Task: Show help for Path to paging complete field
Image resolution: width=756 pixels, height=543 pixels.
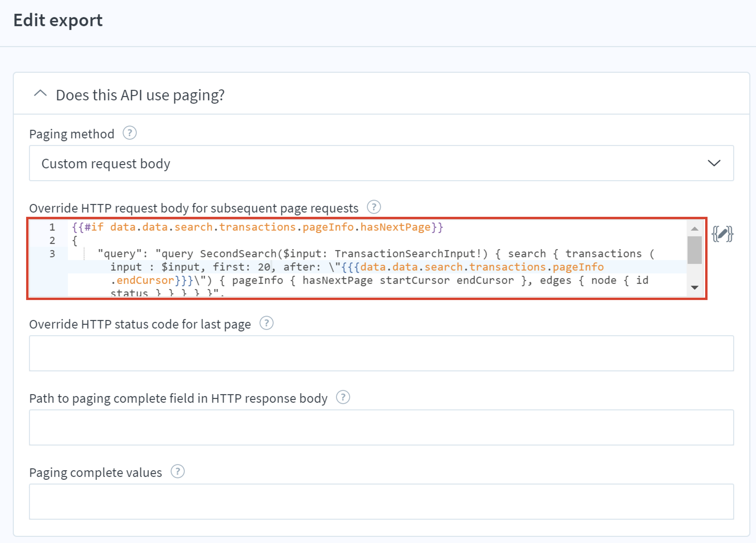Action: point(343,398)
